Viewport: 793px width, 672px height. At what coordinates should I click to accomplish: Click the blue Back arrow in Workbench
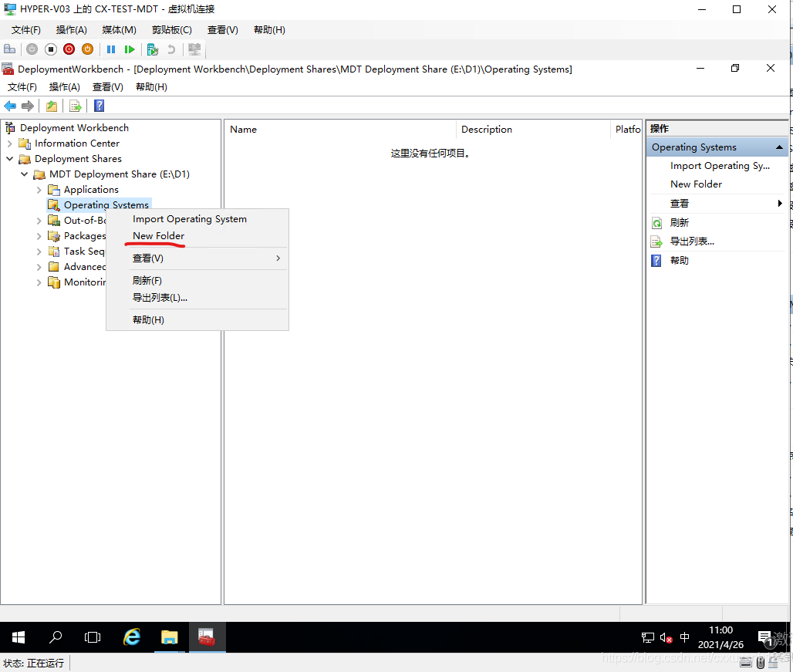coord(10,106)
